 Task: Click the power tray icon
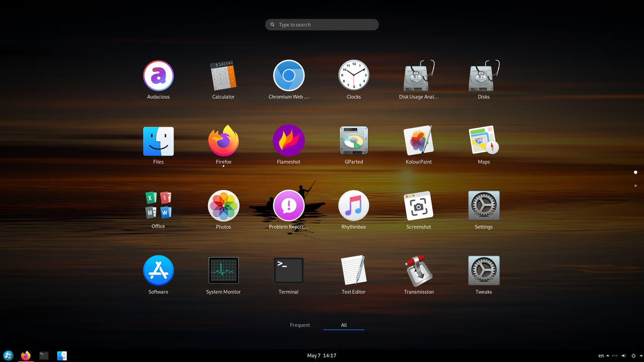[633, 355]
